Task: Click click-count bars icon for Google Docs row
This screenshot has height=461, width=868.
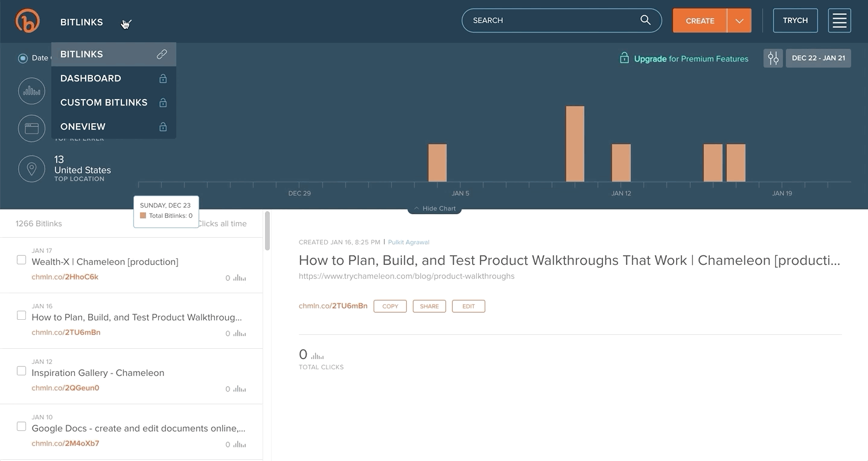Action: [240, 445]
